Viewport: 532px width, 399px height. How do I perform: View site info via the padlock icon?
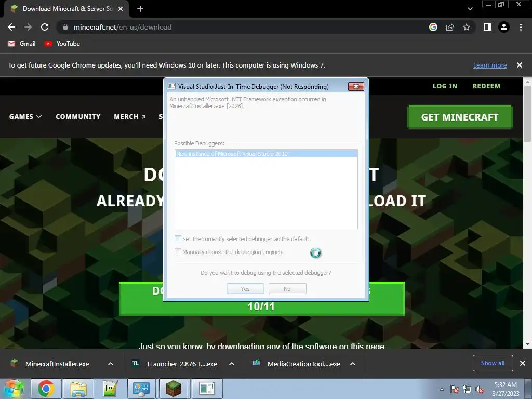coord(65,27)
